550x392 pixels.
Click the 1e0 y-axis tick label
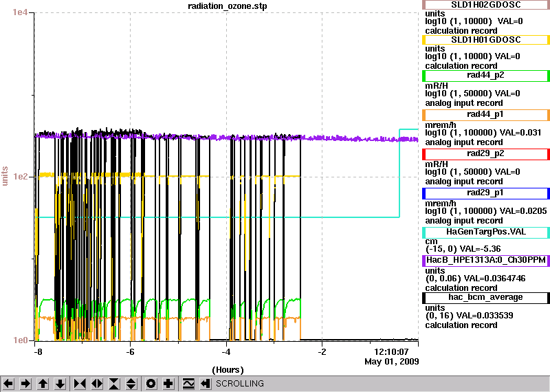coord(19,340)
